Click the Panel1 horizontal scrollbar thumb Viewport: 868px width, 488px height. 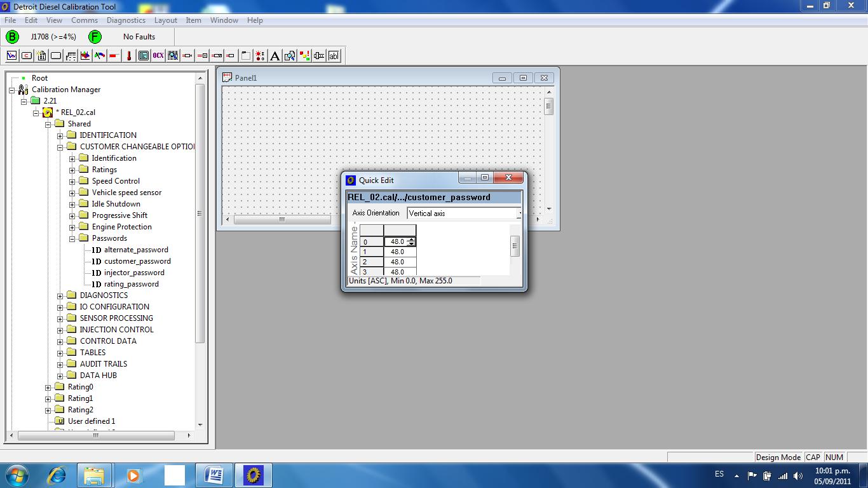point(282,220)
